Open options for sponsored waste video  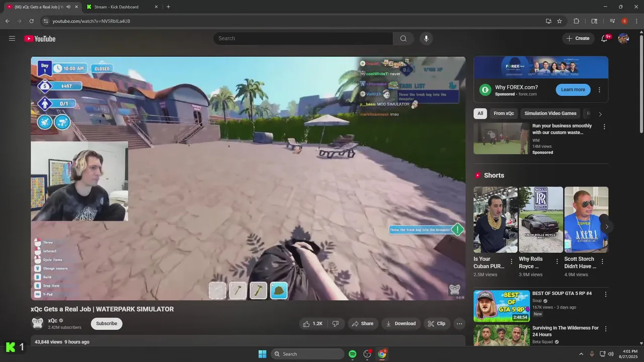coord(604,127)
